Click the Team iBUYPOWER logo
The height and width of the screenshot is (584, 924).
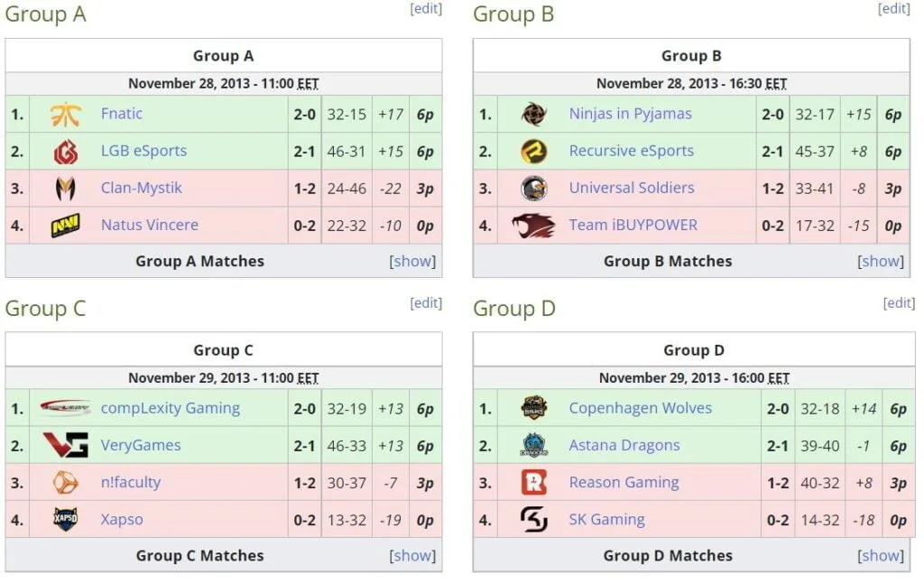click(x=533, y=225)
